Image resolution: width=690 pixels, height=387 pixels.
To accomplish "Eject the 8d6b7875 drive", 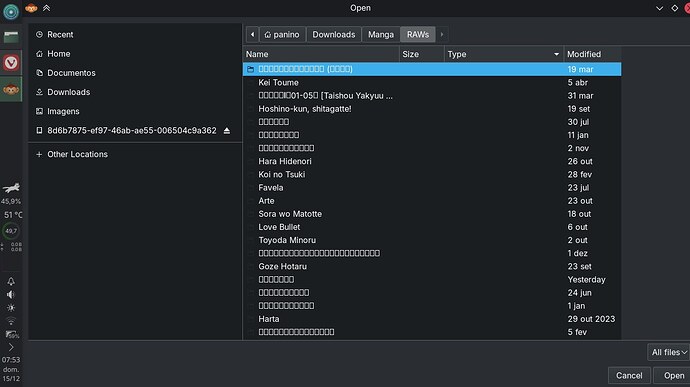I will click(227, 131).
